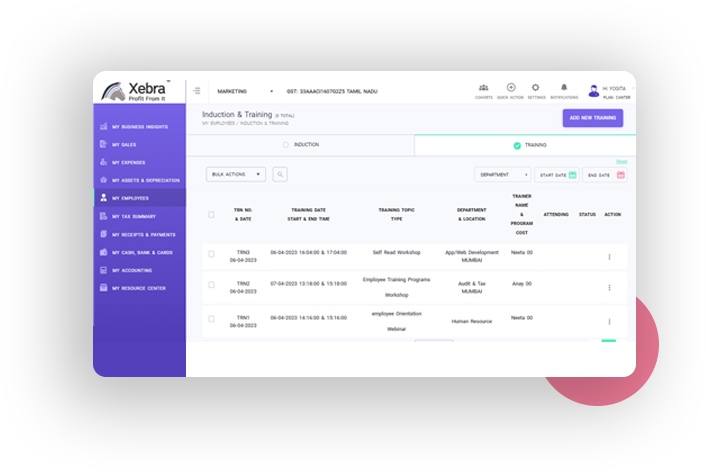The height and width of the screenshot is (470, 707).
Task: Click the Add New Training button
Action: click(x=592, y=118)
